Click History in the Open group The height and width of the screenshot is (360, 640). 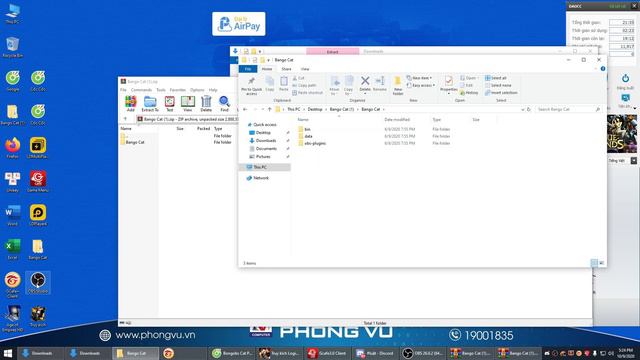pos(469,93)
